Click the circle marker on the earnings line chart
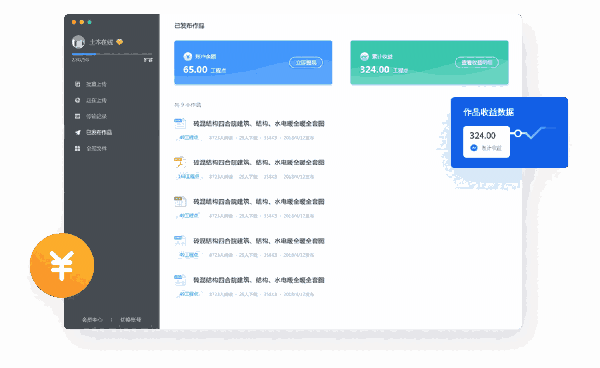Screen dimensions: 600x368 click(x=518, y=133)
